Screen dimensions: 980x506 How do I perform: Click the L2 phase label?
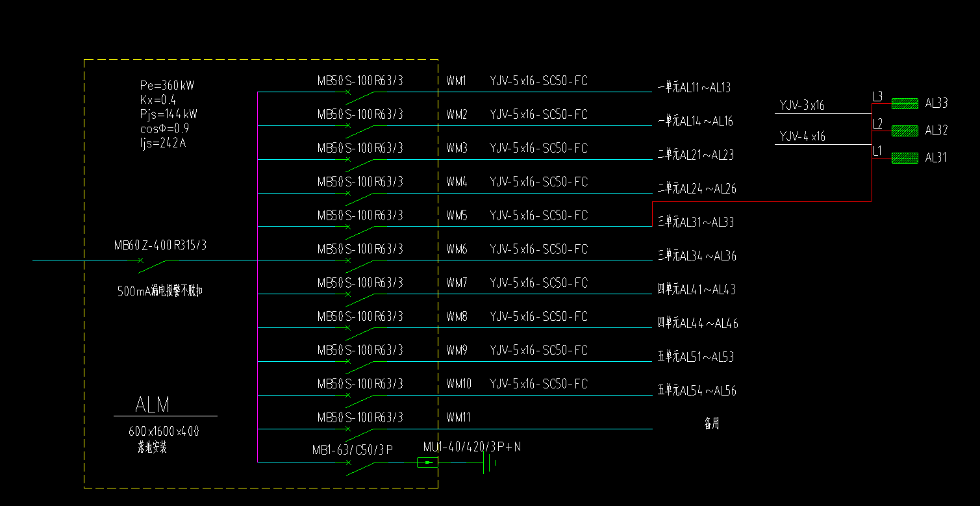point(877,123)
